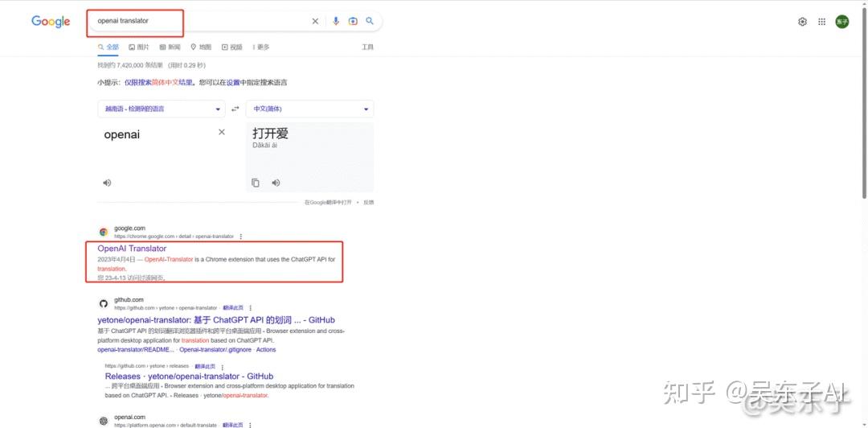Click the 'openai.com' site name
This screenshot has width=868, height=428.
click(x=130, y=417)
